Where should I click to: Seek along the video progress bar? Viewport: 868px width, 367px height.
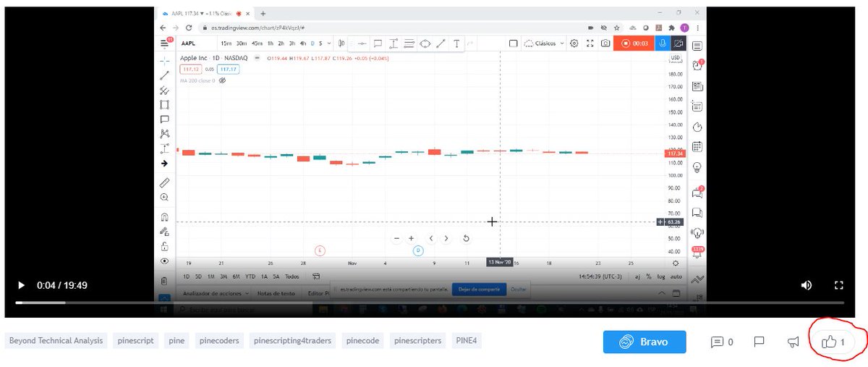[x=430, y=302]
